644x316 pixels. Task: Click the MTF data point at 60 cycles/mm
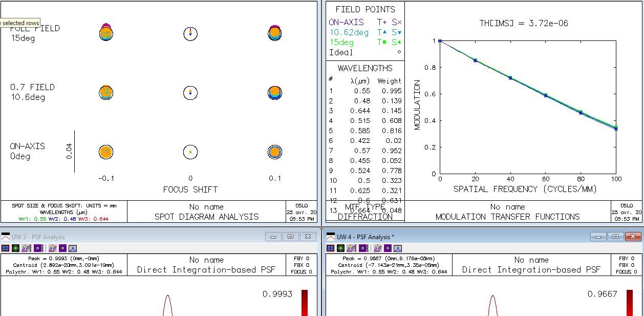click(x=546, y=95)
